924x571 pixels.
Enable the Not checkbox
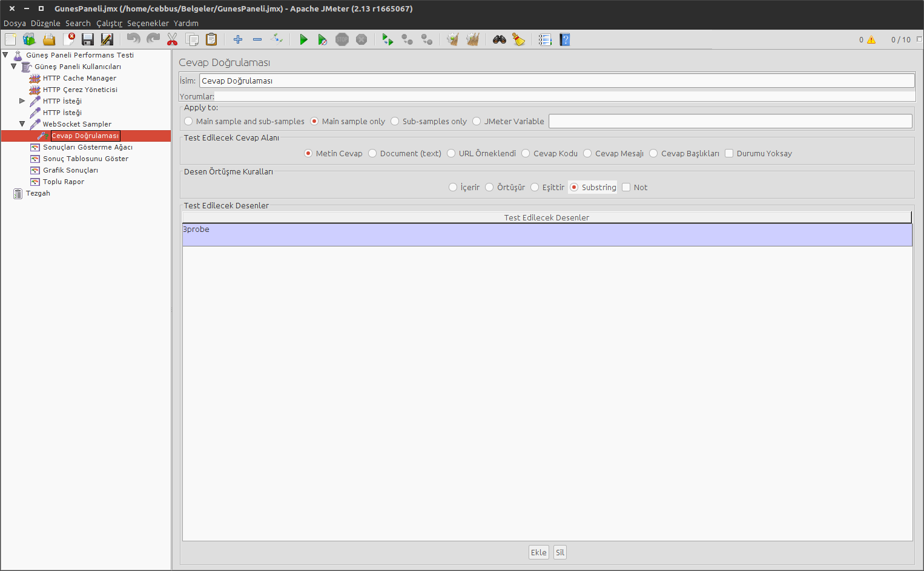pyautogui.click(x=626, y=188)
